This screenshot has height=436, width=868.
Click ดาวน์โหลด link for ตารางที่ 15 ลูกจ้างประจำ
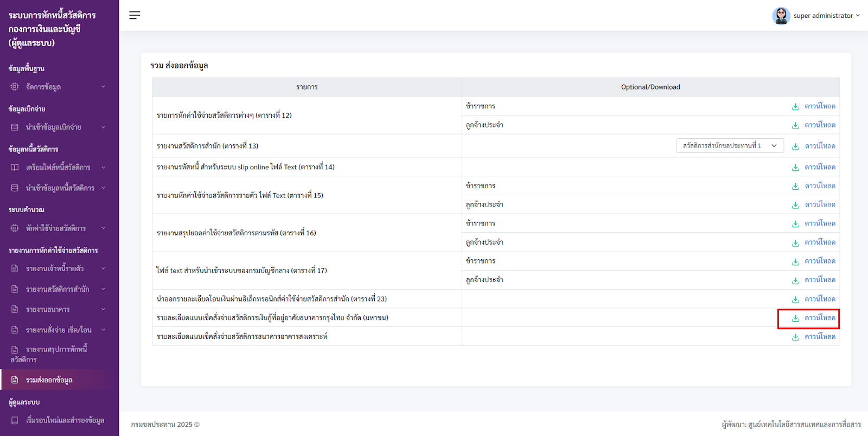820,205
